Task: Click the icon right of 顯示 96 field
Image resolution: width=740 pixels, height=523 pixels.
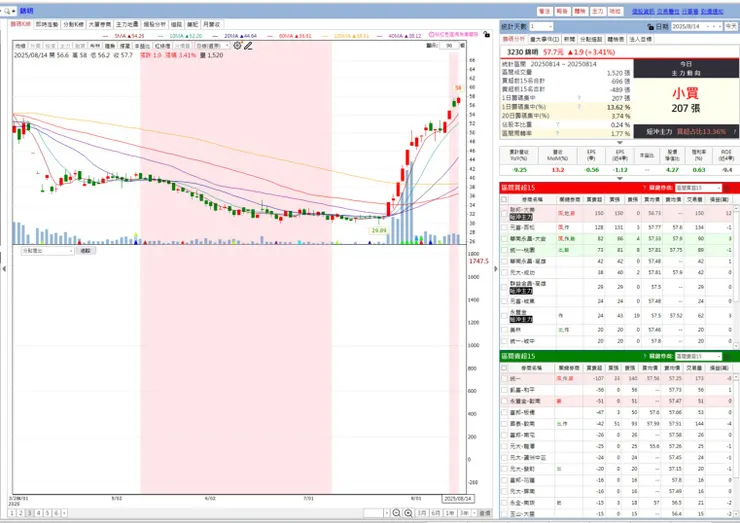Action: pyautogui.click(x=462, y=45)
